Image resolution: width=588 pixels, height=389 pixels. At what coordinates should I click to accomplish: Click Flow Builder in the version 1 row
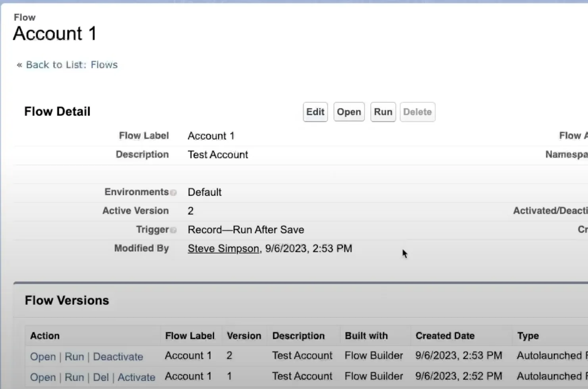click(x=374, y=376)
